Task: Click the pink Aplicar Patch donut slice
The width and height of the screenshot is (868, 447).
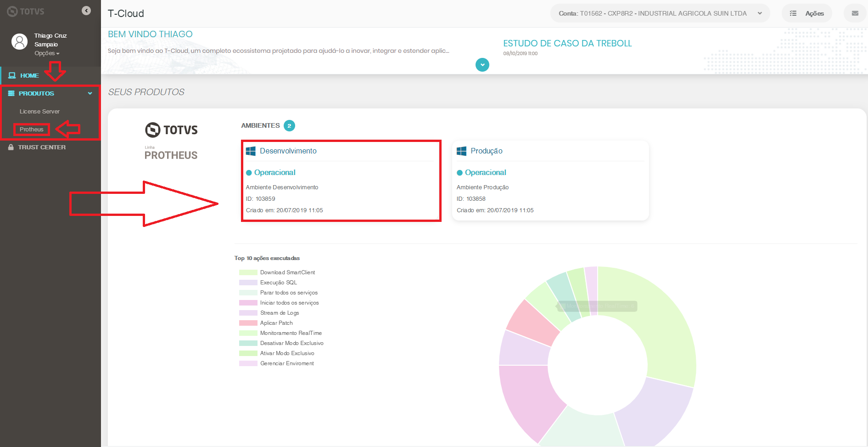Action: pyautogui.click(x=534, y=324)
